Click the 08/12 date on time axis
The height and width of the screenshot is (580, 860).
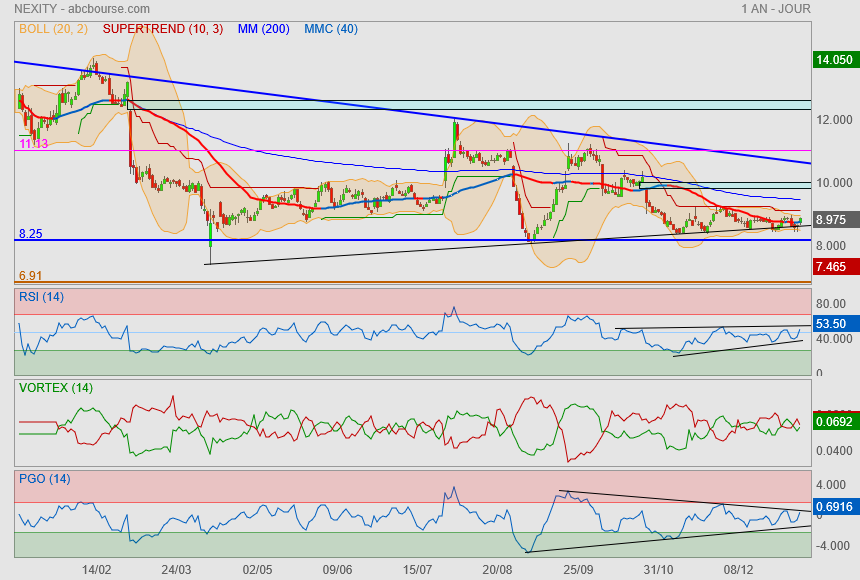coord(738,569)
